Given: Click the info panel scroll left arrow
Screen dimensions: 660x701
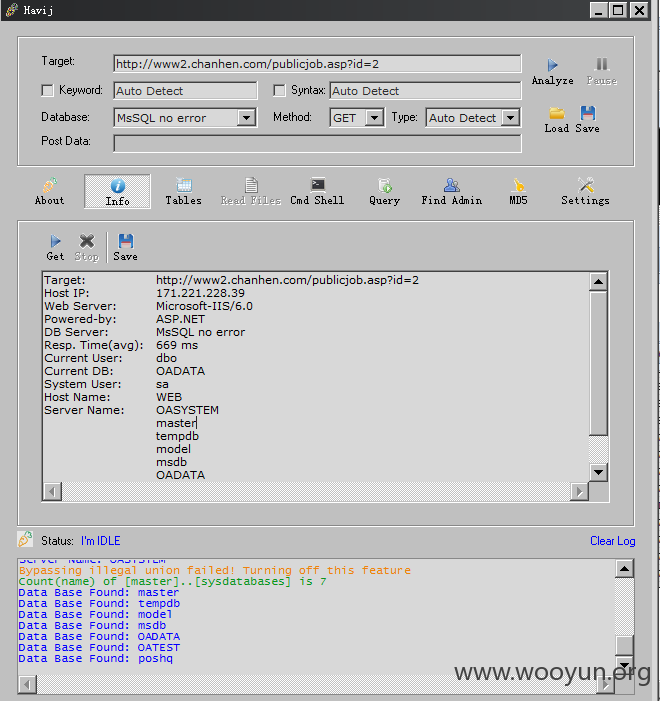Looking at the screenshot, I should pos(52,492).
